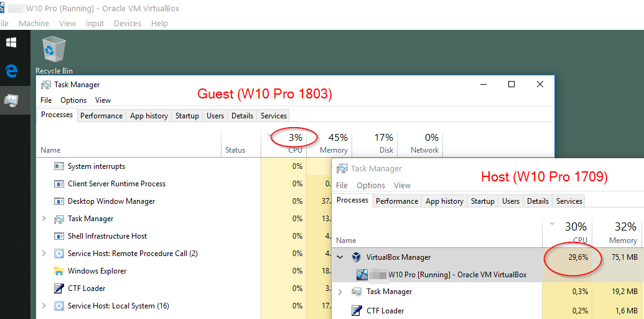Click System interrupts process icon

(x=59, y=166)
